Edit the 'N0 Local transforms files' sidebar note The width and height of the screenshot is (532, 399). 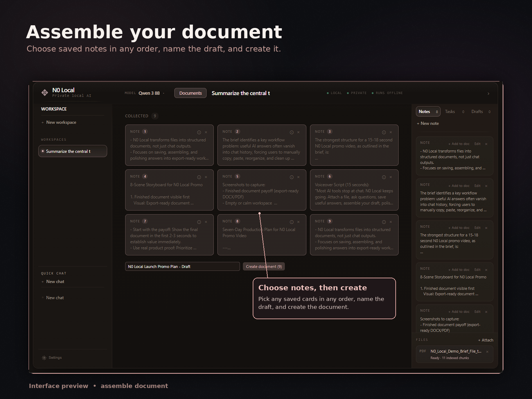pyautogui.click(x=477, y=144)
